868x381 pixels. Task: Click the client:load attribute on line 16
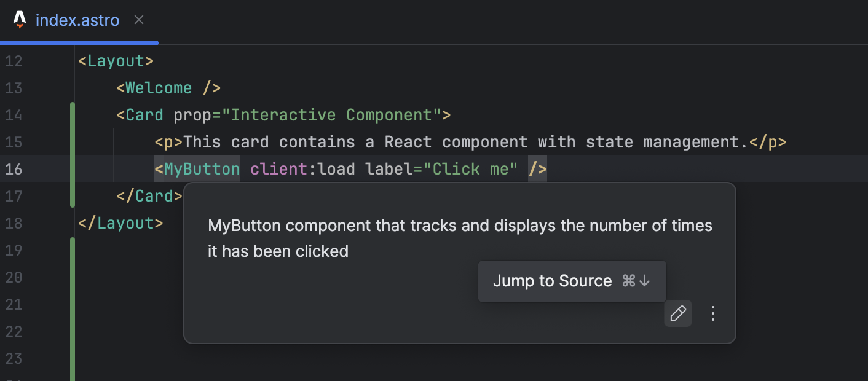(x=301, y=169)
